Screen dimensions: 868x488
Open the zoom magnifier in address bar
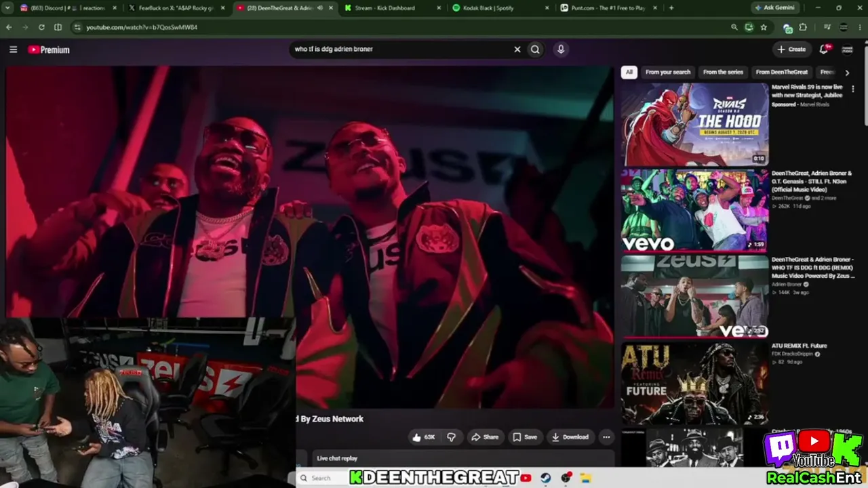click(x=734, y=27)
